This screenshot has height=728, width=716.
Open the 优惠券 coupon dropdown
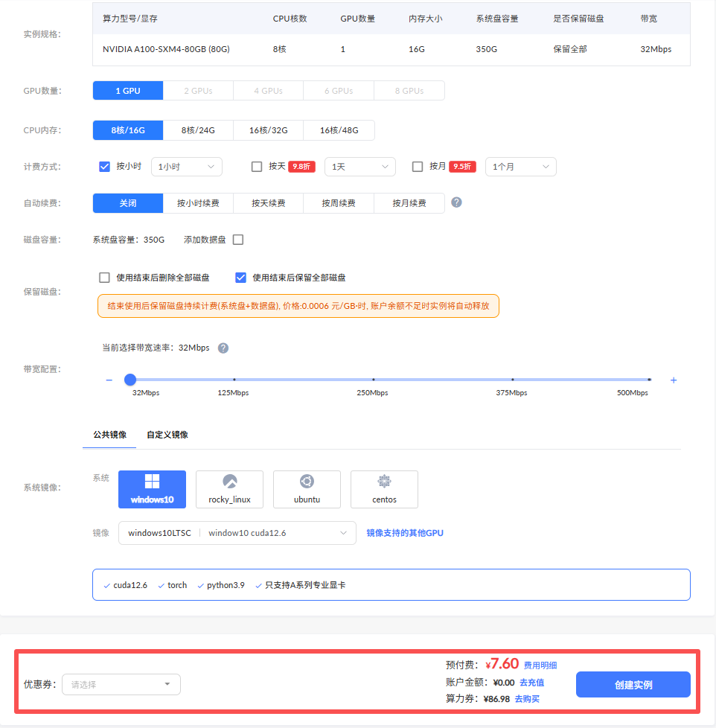121,684
